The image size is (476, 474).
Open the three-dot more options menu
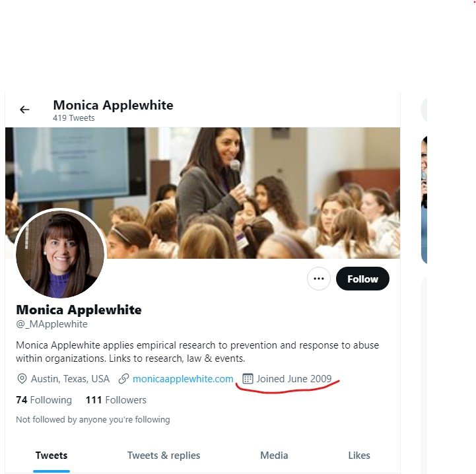tap(318, 279)
